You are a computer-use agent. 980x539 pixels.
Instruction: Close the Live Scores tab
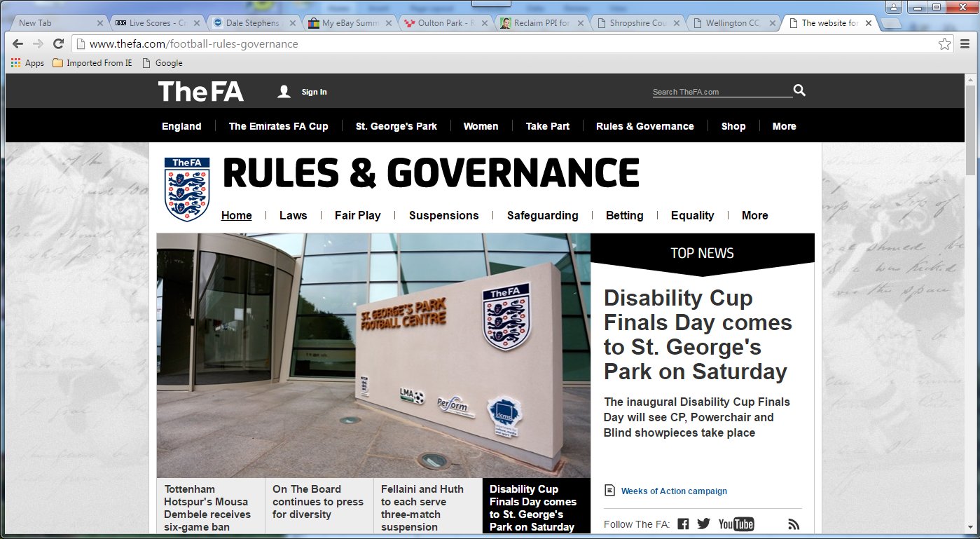coord(195,23)
